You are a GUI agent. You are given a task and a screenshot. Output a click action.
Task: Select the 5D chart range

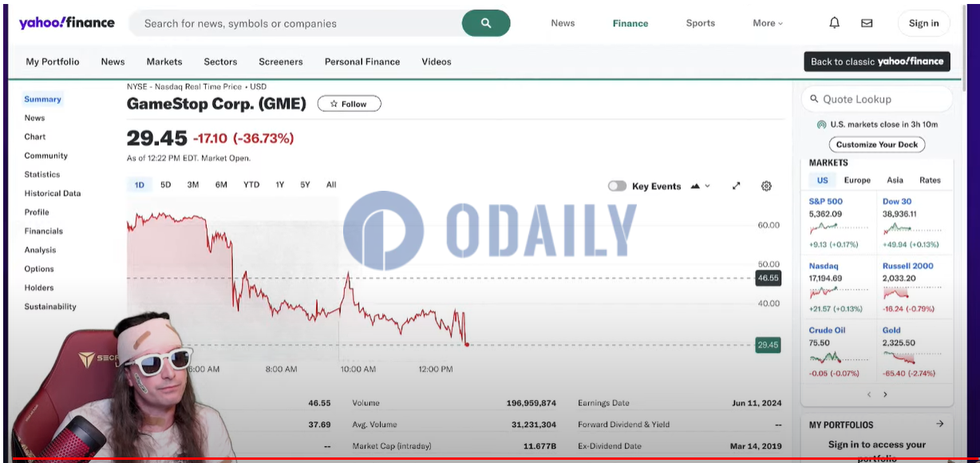click(x=165, y=184)
